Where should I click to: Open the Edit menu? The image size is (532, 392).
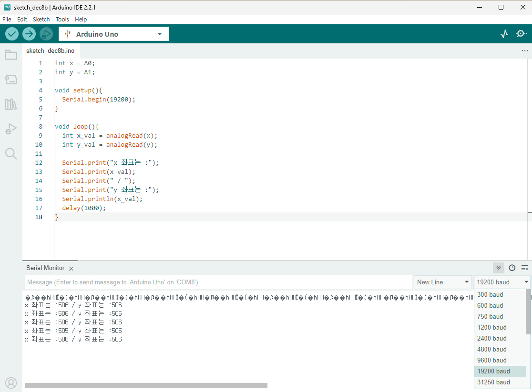[x=22, y=20]
